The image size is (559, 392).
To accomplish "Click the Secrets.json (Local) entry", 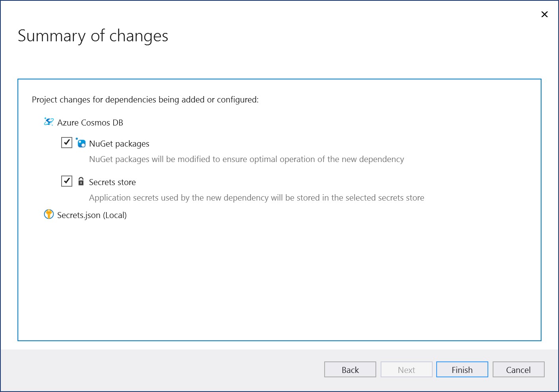I will [x=92, y=215].
